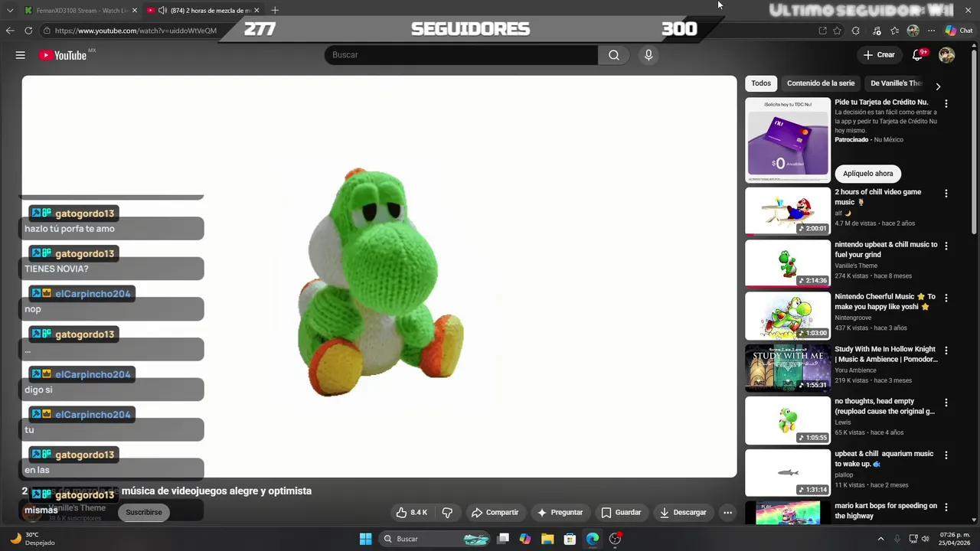
Task: Subscribe with the Suscribirse button
Action: pyautogui.click(x=144, y=513)
